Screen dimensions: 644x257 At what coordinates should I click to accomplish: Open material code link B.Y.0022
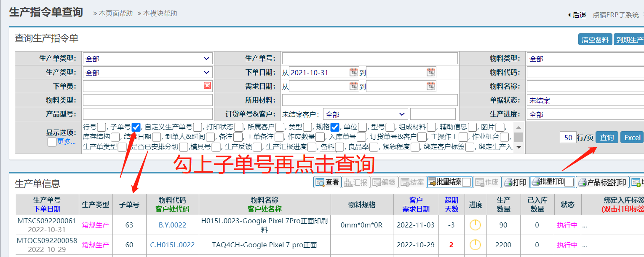[x=172, y=225]
